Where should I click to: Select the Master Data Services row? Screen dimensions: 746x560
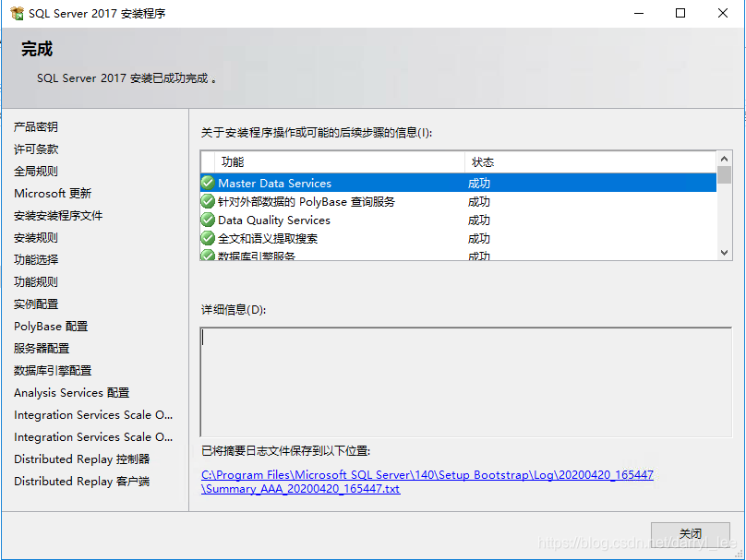click(x=459, y=183)
